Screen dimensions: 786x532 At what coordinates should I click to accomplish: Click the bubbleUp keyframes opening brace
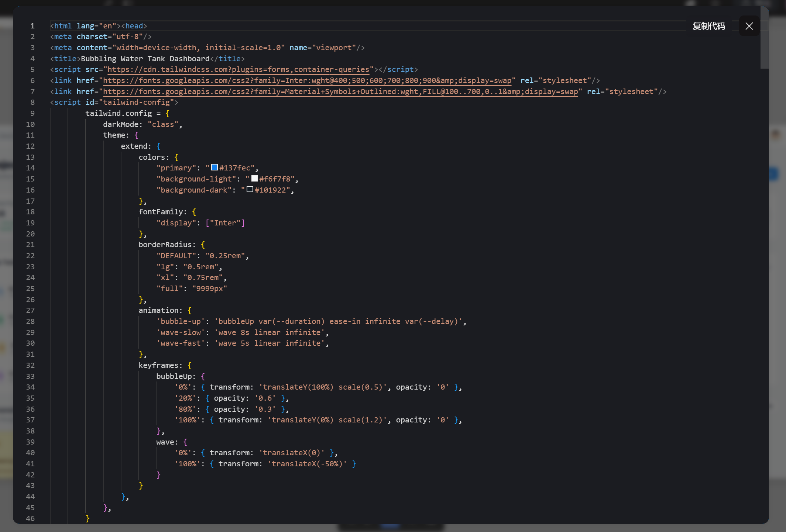click(x=203, y=376)
